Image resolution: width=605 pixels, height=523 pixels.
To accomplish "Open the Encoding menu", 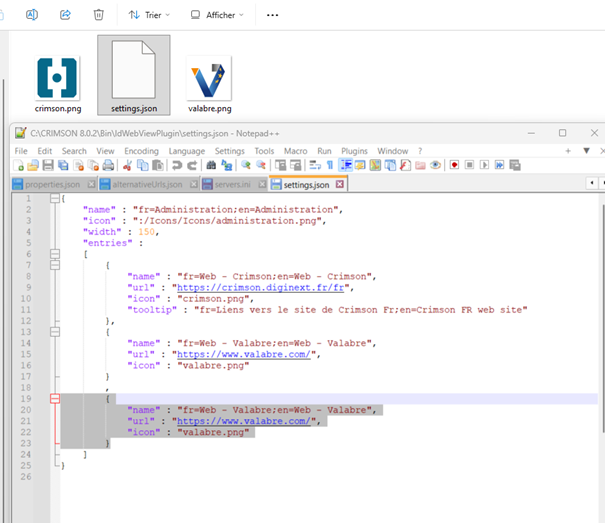I will pyautogui.click(x=141, y=151).
